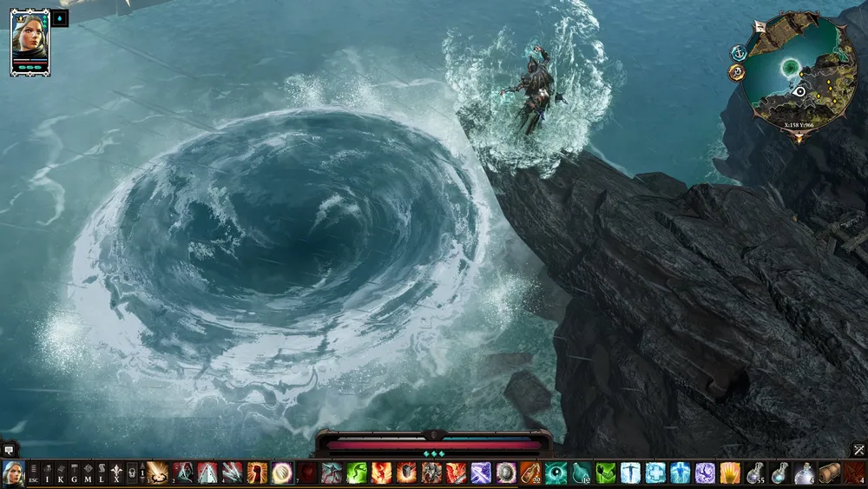Use the potion flask with count 55
868x489 pixels.
pyautogui.click(x=755, y=473)
